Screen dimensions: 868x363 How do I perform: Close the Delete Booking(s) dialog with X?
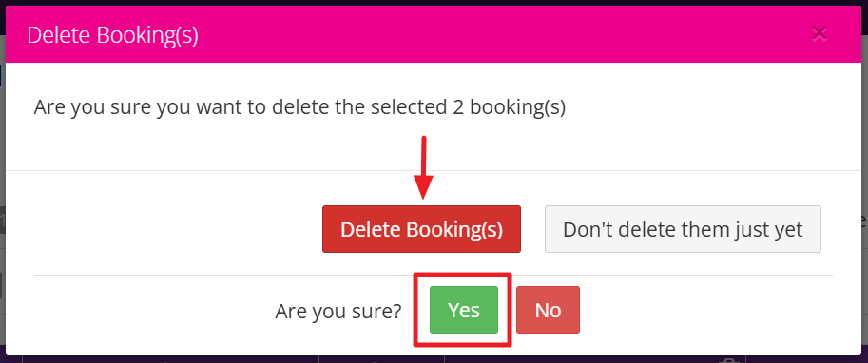[819, 34]
